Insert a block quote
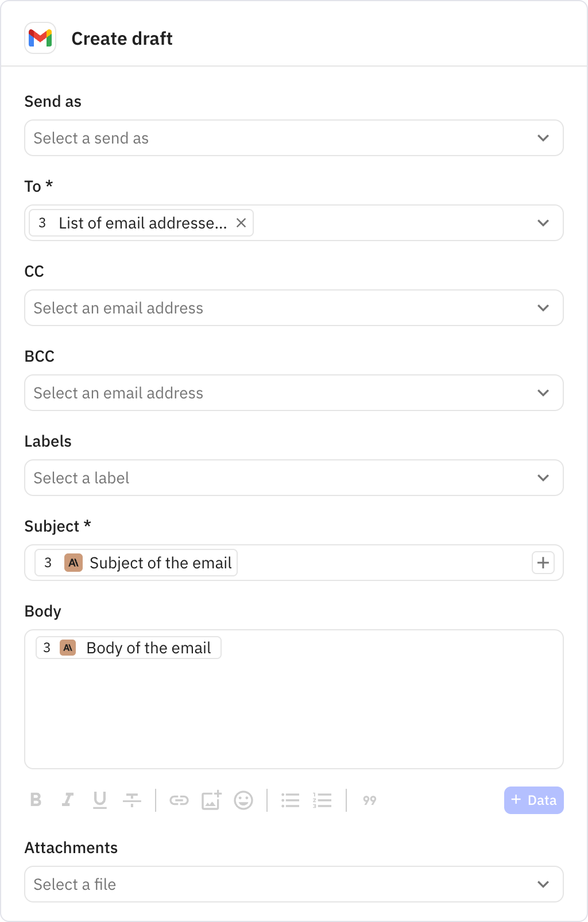Viewport: 588px width, 922px height. tap(370, 800)
